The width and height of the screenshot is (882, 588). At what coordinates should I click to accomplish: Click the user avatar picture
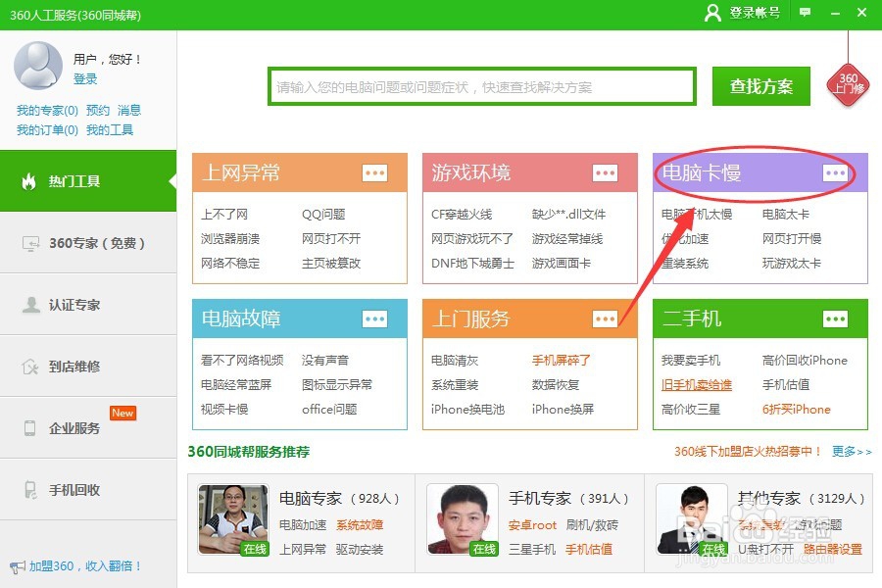(38, 66)
